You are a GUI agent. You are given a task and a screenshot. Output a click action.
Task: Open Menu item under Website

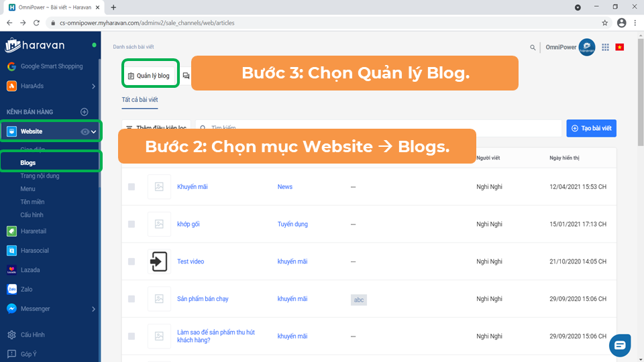(28, 189)
